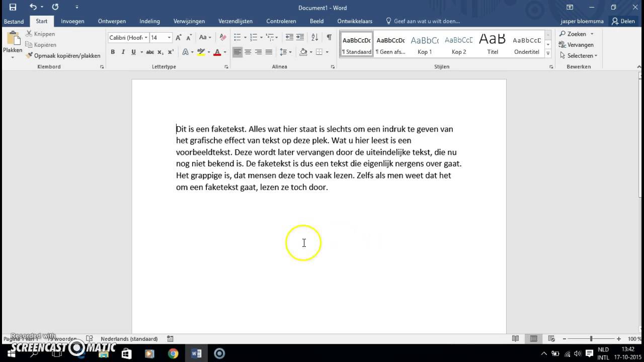The width and height of the screenshot is (644, 362).
Task: Open the change case Aa dropdown
Action: tap(205, 37)
